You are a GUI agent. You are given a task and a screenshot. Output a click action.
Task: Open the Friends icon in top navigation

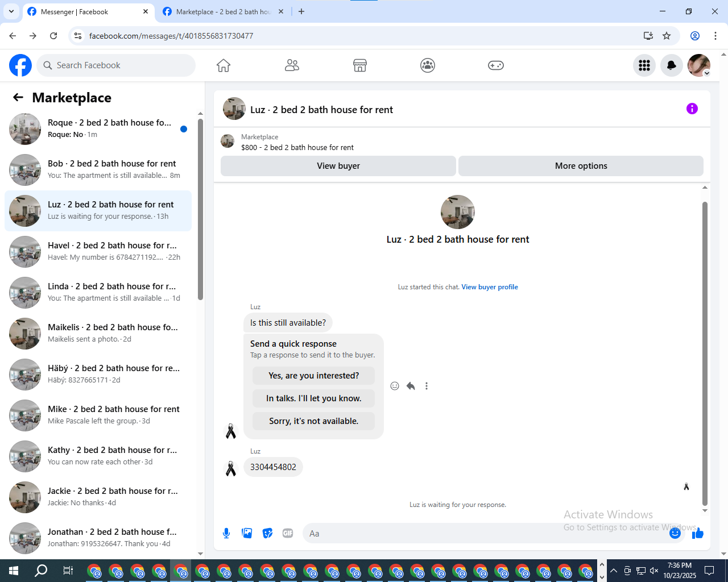click(x=292, y=65)
